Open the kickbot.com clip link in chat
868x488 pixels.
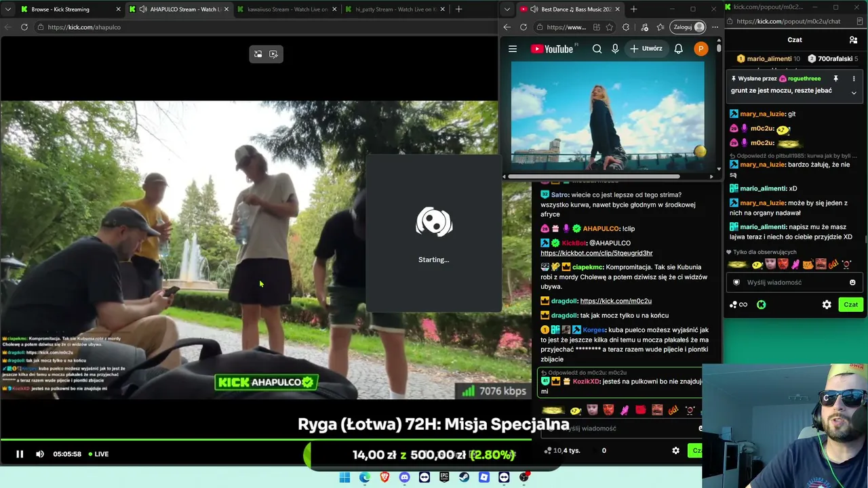597,253
